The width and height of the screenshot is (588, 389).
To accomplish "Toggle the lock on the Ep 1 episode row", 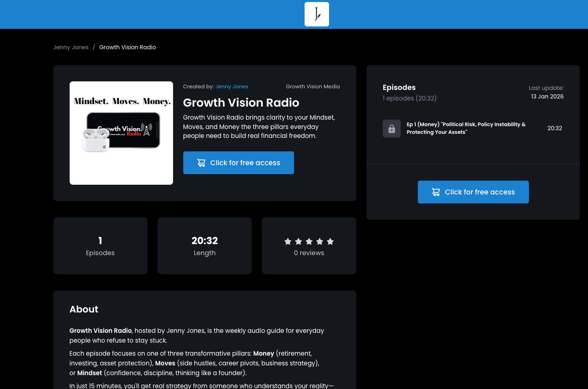I will [391, 128].
